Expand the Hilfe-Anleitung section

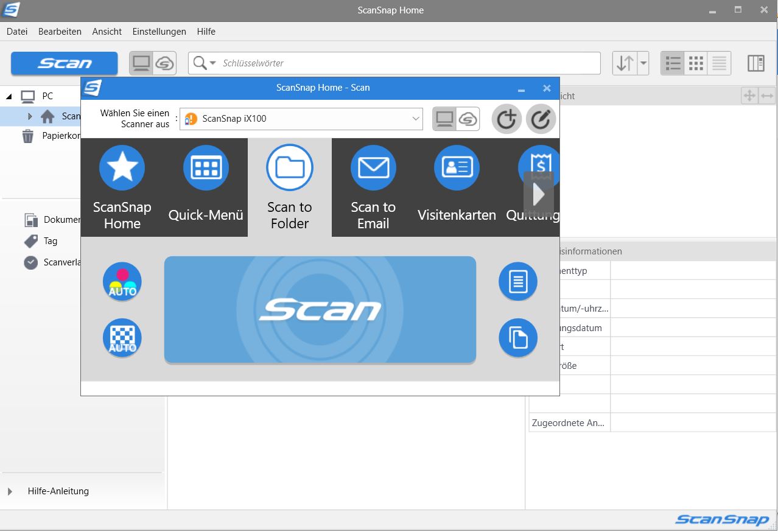pos(11,491)
